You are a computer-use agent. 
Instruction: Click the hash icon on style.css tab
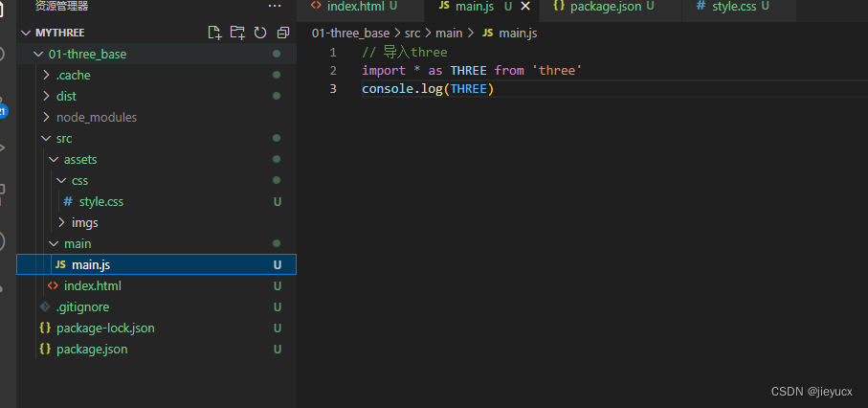[701, 6]
